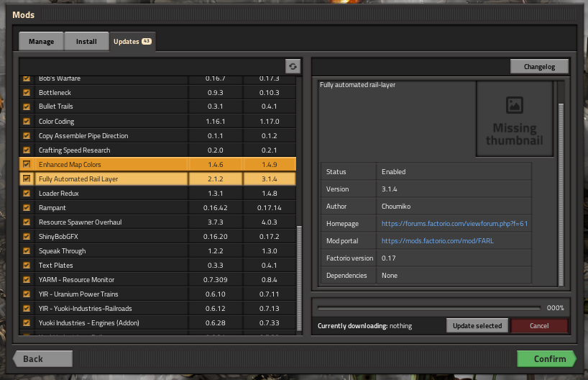This screenshot has height=380, width=588.
Task: Select the Enhanced Map Colors row
Action: (x=157, y=164)
